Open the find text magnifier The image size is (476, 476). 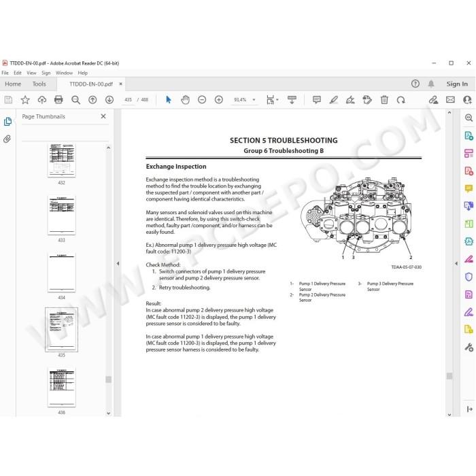(75, 99)
